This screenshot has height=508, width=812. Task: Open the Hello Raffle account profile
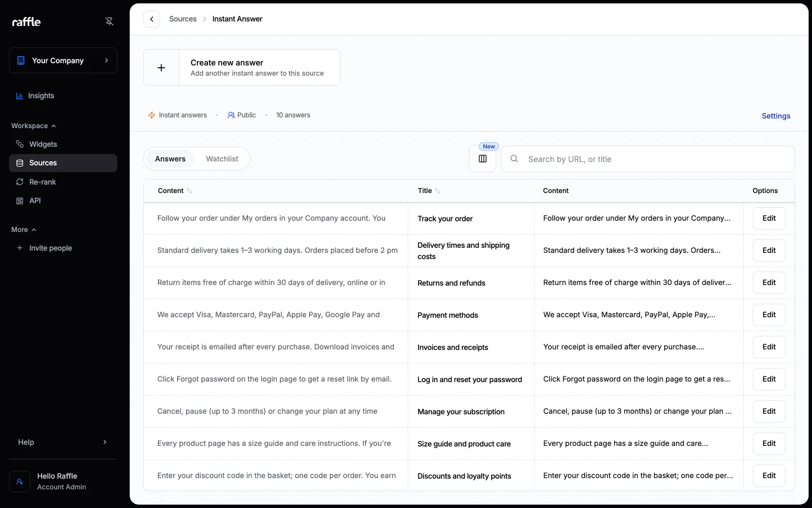click(63, 481)
